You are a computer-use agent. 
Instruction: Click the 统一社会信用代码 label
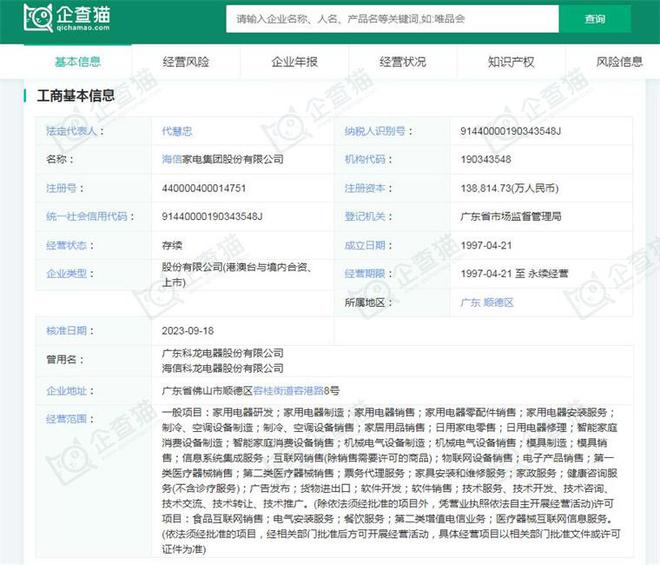tap(90, 216)
